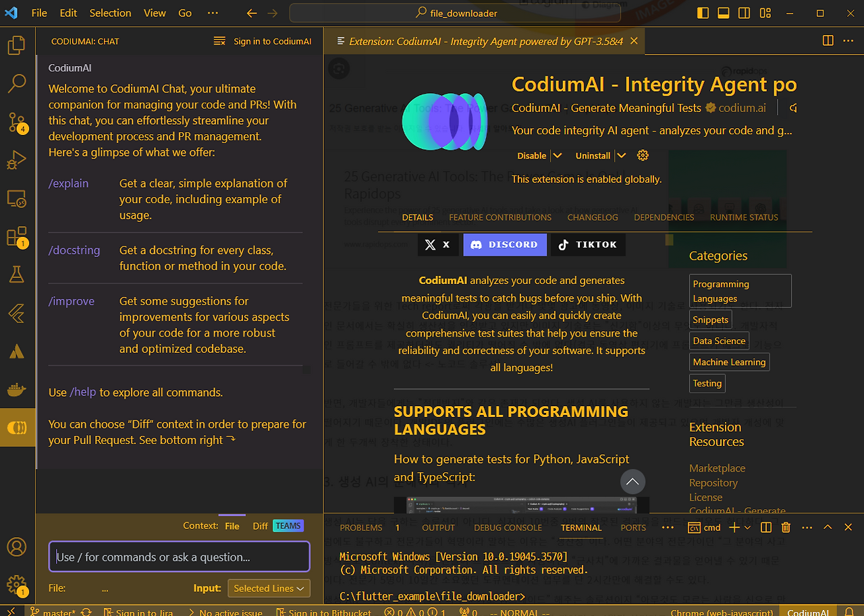864x616 pixels.
Task: Open the title bar overflow menu ellipsis
Action: coord(213,13)
